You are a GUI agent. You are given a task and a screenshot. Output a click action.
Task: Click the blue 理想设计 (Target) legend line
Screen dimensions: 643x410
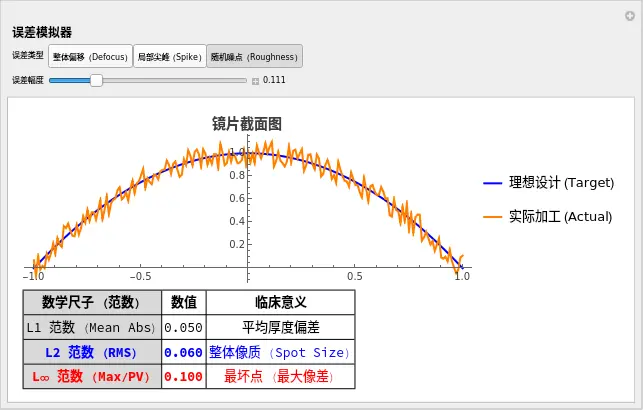[x=493, y=183]
